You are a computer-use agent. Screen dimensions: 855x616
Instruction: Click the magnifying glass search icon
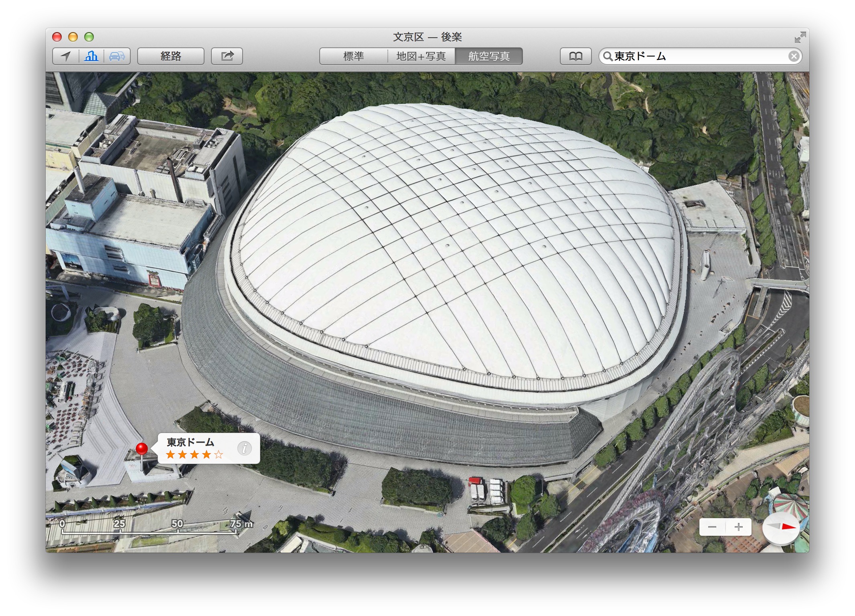click(x=608, y=56)
